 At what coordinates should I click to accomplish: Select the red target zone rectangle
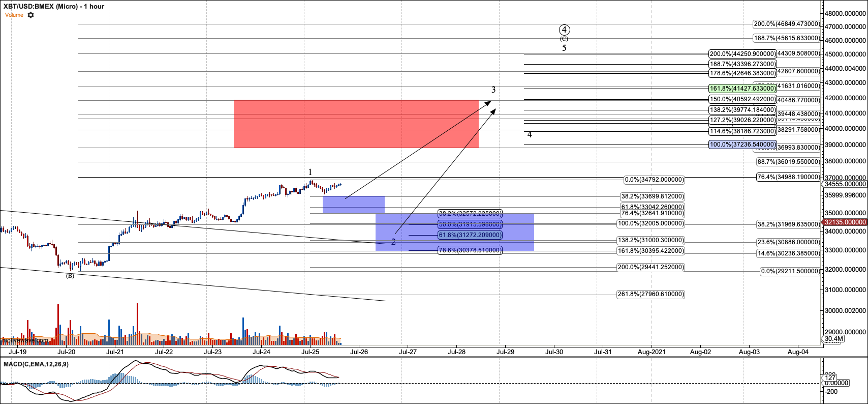356,124
